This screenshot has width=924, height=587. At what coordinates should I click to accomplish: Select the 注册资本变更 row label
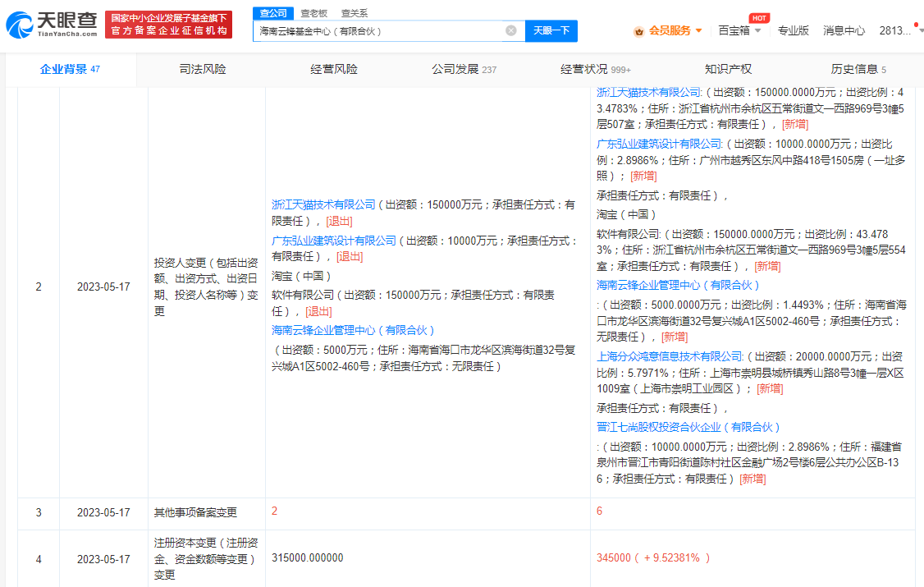(206, 559)
